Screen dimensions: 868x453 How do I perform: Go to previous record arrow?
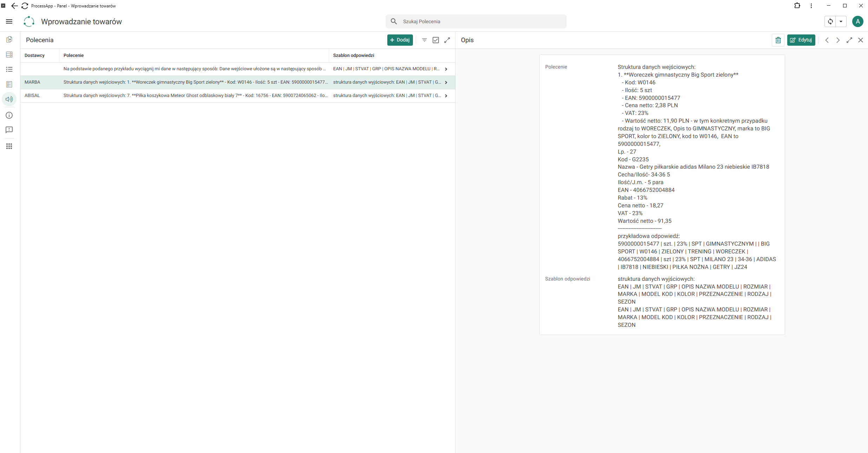pos(827,40)
